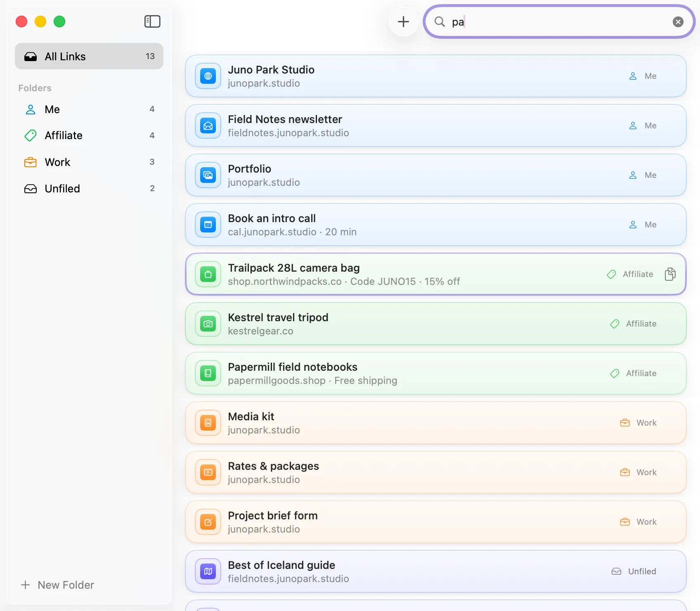Click the Kestrel travel tripod camera icon

pyautogui.click(x=208, y=324)
